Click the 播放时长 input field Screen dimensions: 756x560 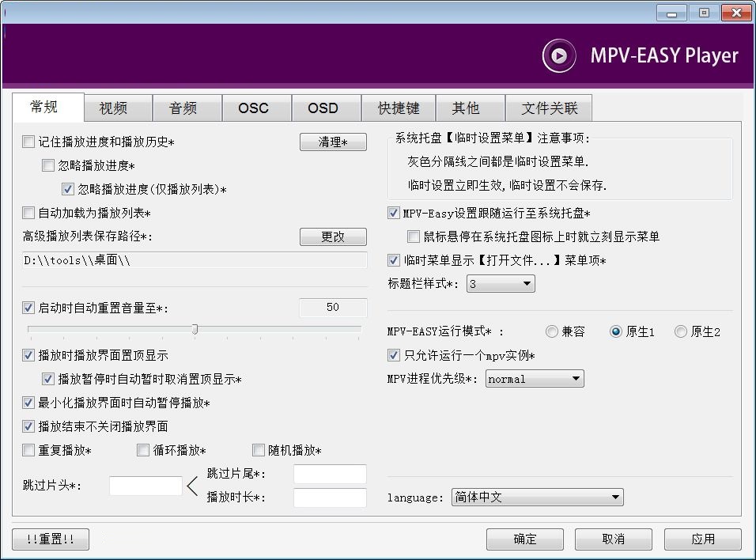click(x=330, y=498)
